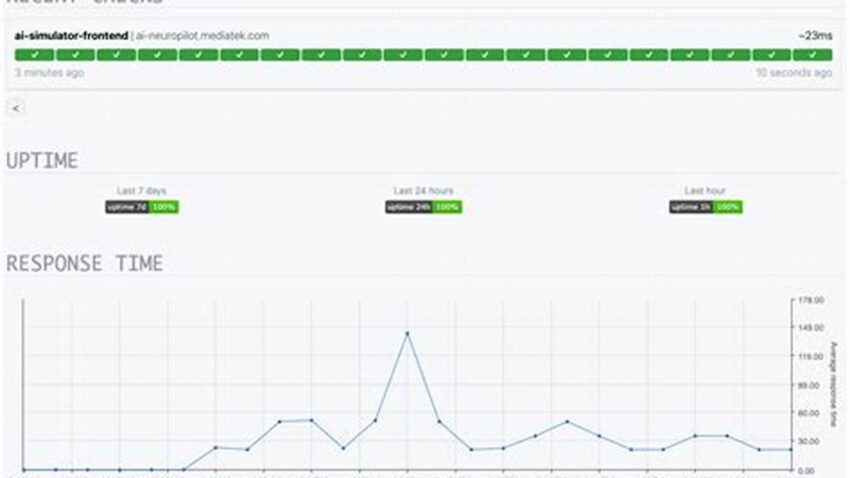Click the 178.00 y-axis label
The image size is (850, 478).
click(x=812, y=300)
